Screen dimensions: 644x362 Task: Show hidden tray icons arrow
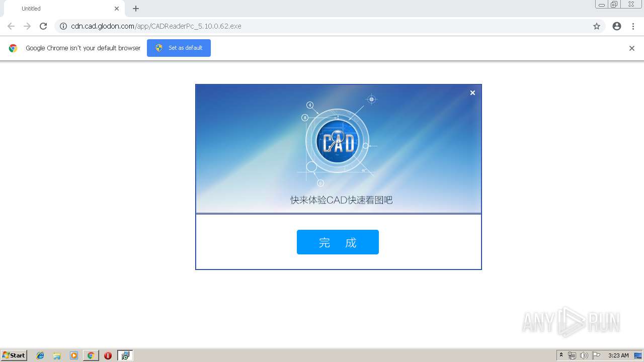coord(561,355)
